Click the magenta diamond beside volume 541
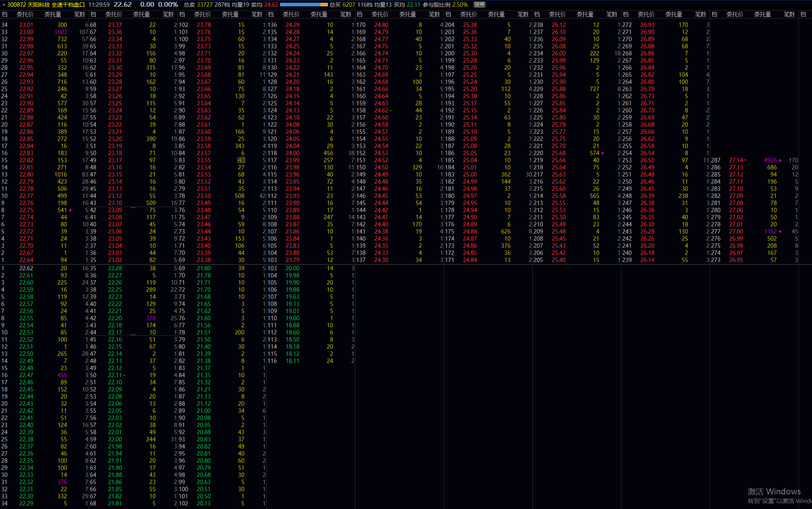 pyautogui.click(x=71, y=210)
